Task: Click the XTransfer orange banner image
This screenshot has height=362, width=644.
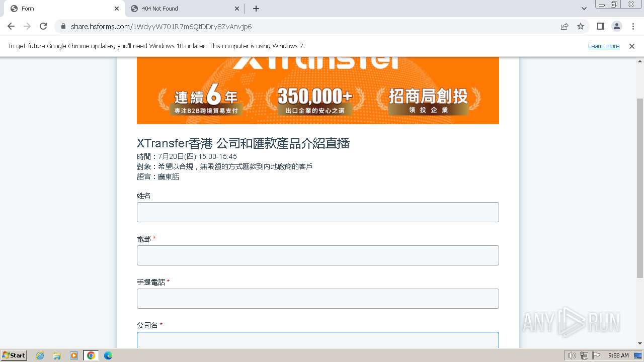Action: point(318,90)
